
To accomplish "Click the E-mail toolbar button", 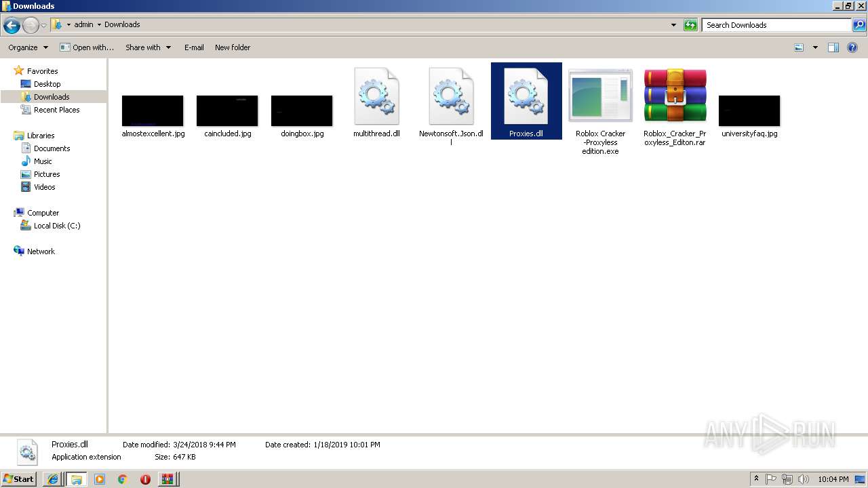I will [194, 47].
